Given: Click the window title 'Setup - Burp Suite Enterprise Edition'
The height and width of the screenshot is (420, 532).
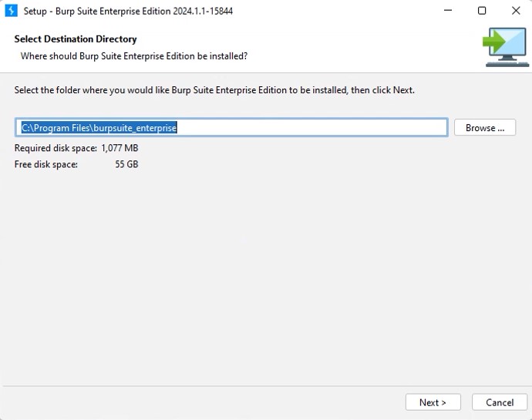Looking at the screenshot, I should point(128,12).
